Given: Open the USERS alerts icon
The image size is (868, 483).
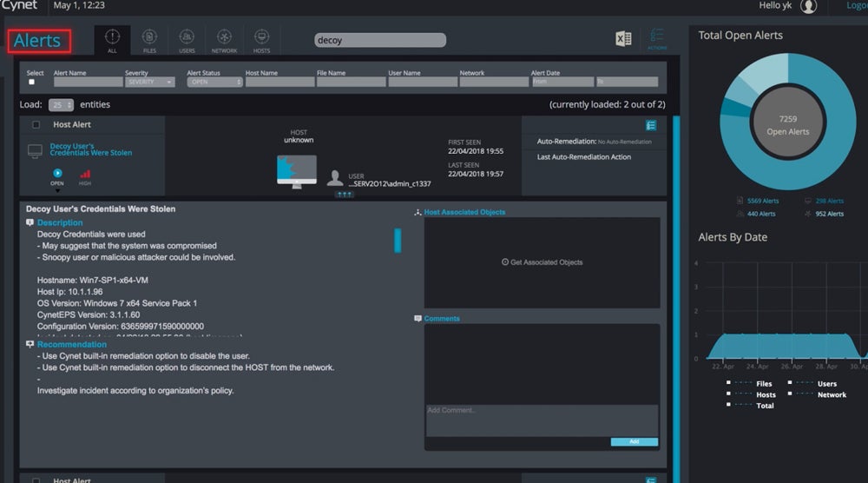Looking at the screenshot, I should click(x=187, y=40).
